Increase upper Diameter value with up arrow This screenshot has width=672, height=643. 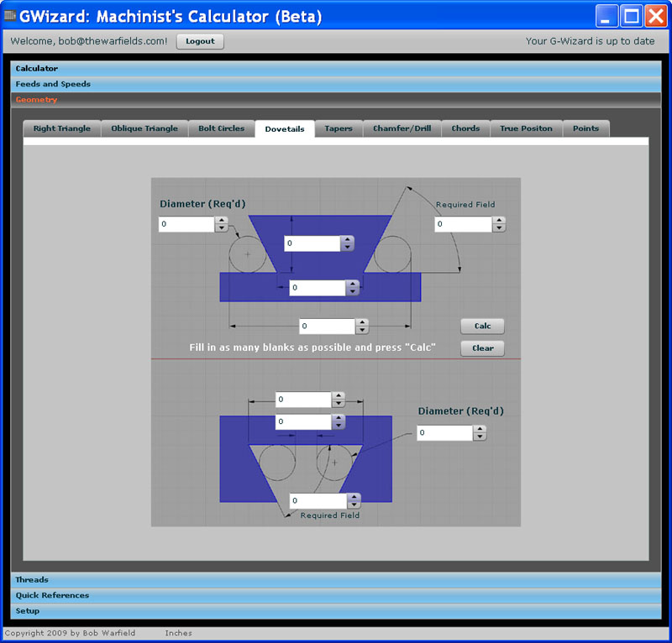click(x=221, y=220)
